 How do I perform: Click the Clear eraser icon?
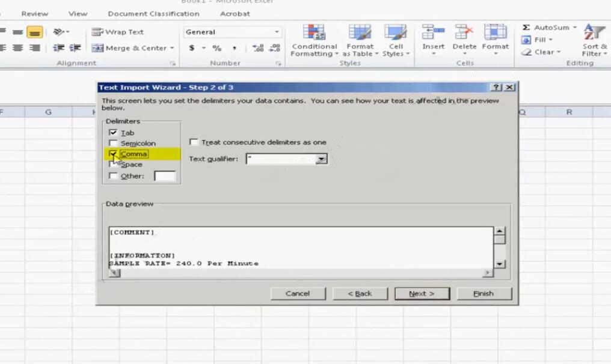point(526,52)
